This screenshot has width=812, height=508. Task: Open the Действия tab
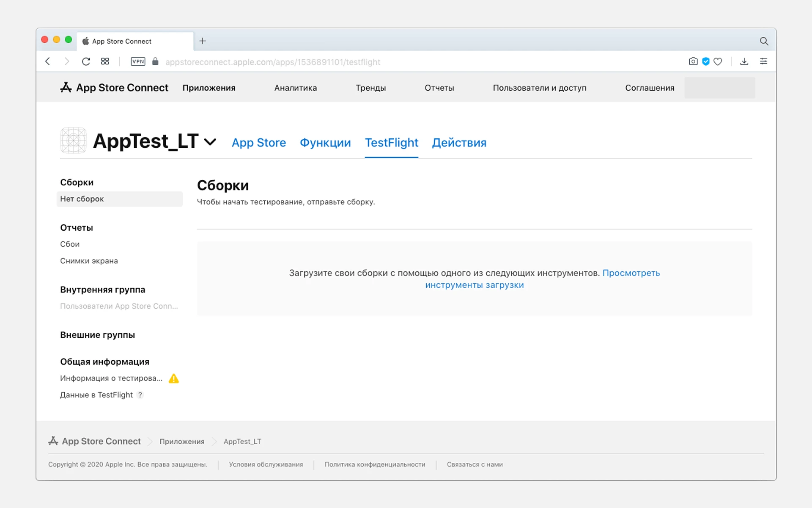click(x=459, y=143)
